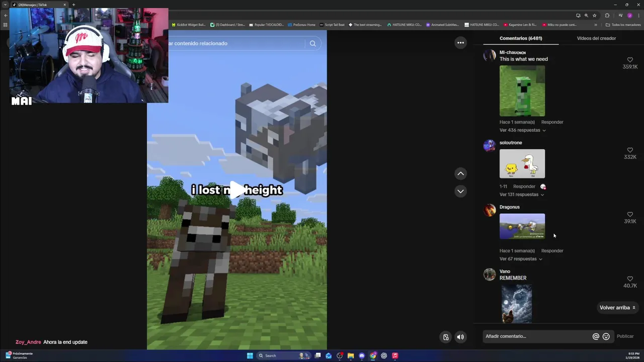Open 'KickBot Widget Buil...' bookmark
The image size is (644, 362).
(189, 25)
